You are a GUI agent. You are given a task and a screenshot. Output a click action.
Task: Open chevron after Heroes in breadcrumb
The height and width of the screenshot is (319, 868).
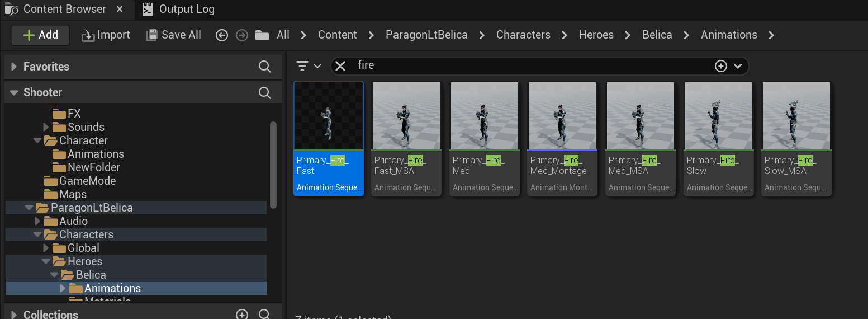(x=628, y=35)
